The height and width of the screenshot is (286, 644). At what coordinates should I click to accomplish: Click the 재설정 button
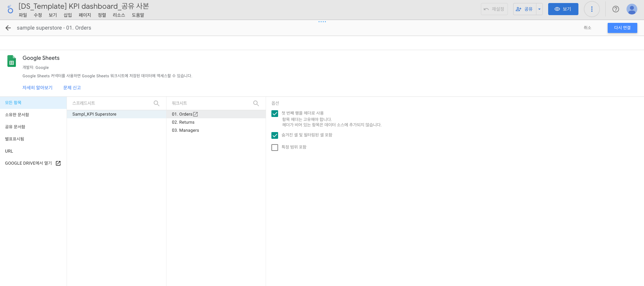click(494, 9)
